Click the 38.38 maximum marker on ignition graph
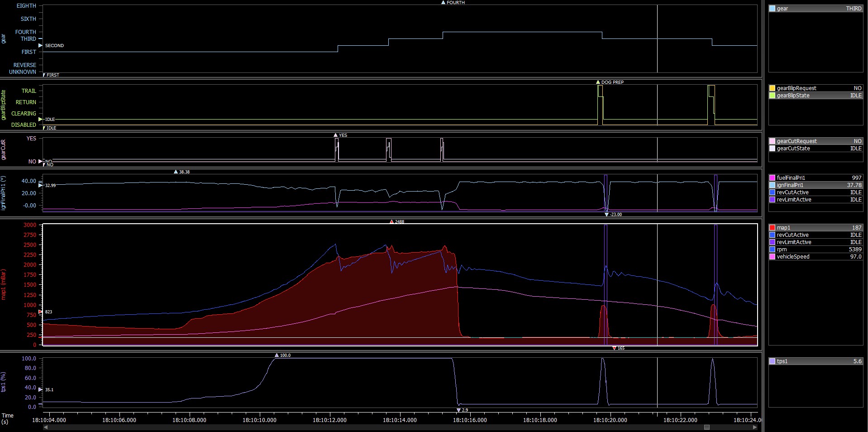Screen dimensions: 868x432 [x=176, y=172]
